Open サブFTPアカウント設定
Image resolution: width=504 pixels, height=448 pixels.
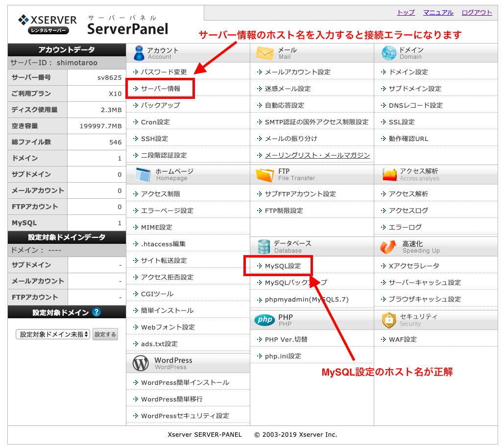(x=300, y=194)
